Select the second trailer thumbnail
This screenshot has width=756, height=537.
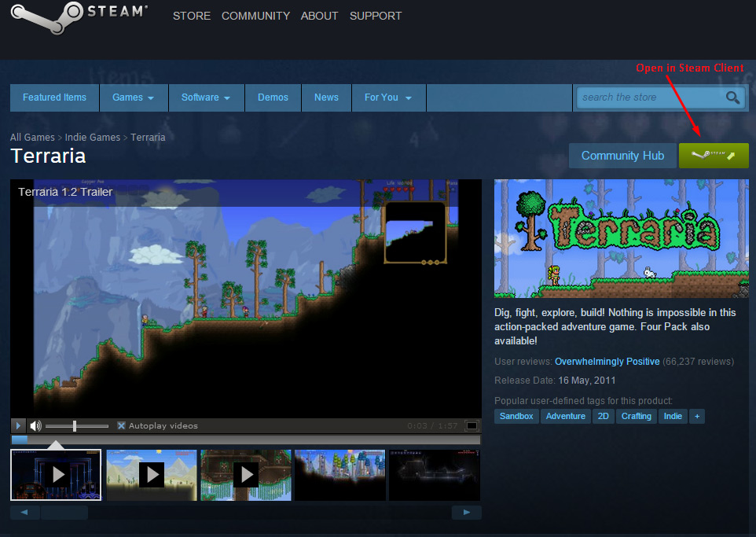pos(151,475)
